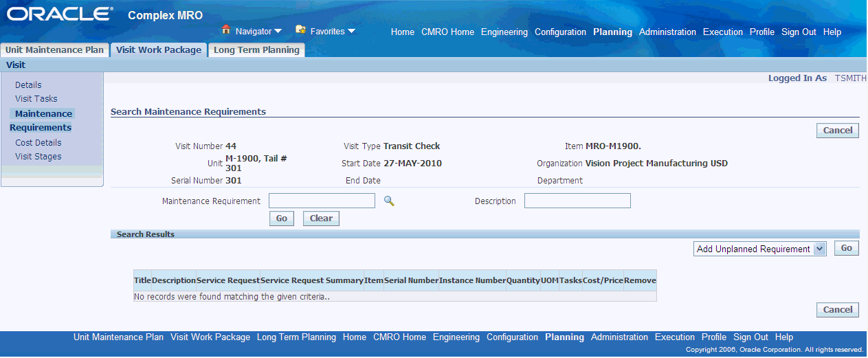Open Planning in the top menu

(612, 32)
